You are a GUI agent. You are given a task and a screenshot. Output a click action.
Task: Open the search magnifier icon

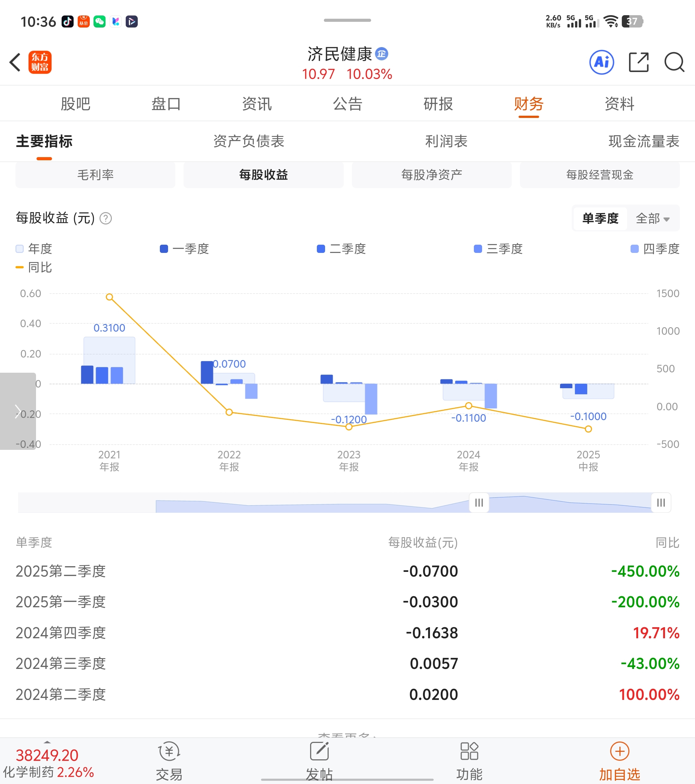click(x=674, y=63)
